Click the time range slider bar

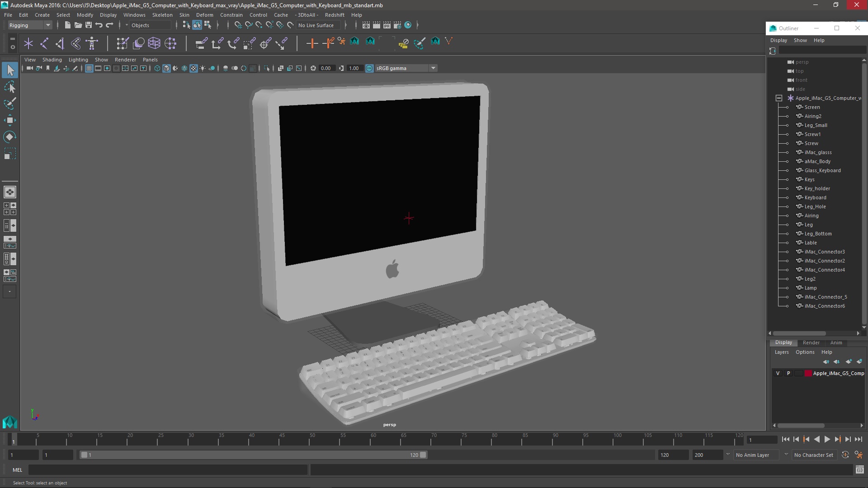[253, 455]
